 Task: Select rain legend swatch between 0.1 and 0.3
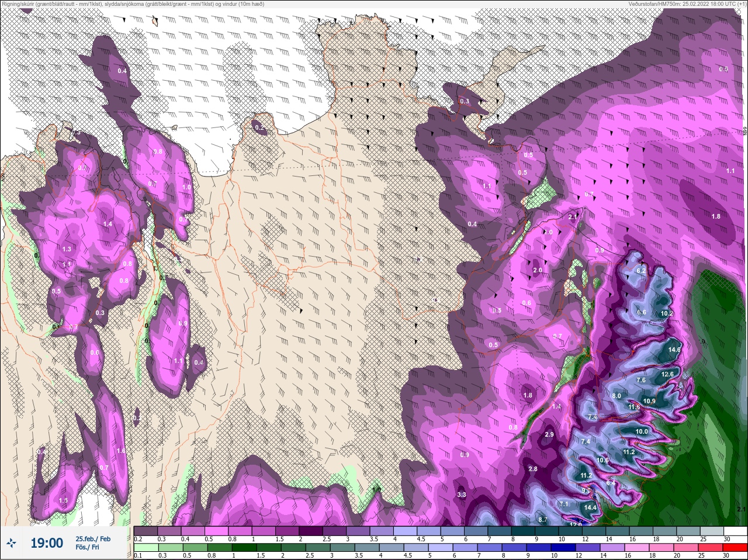(x=146, y=548)
